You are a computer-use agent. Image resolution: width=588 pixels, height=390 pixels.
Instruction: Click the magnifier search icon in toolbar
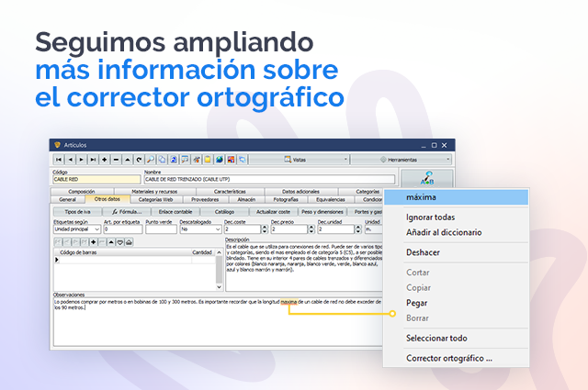coord(150,159)
